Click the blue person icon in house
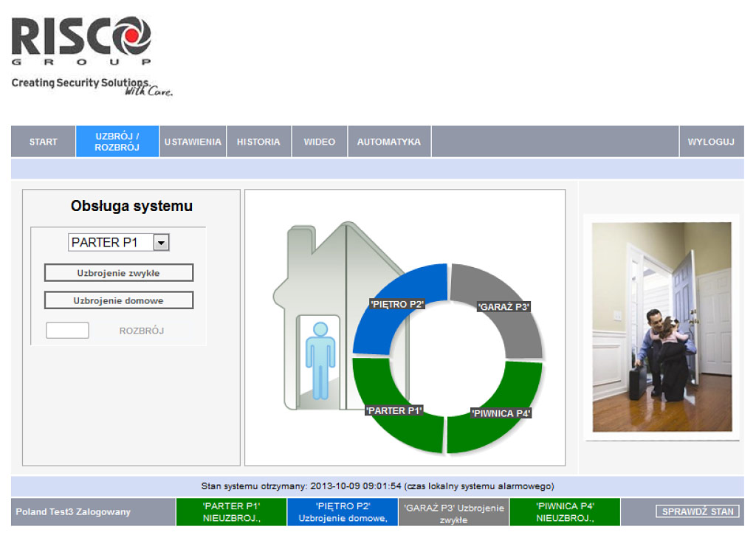 tap(320, 359)
